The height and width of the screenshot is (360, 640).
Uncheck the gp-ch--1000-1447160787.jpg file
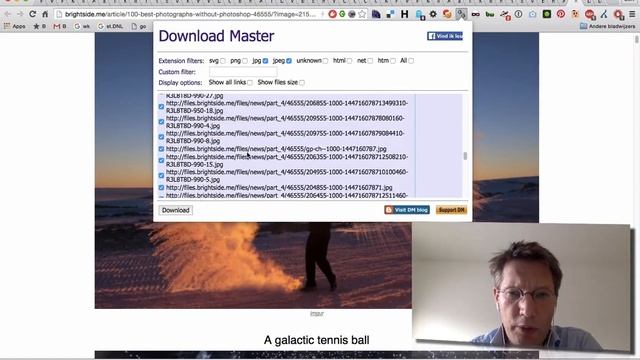pyautogui.click(x=161, y=149)
